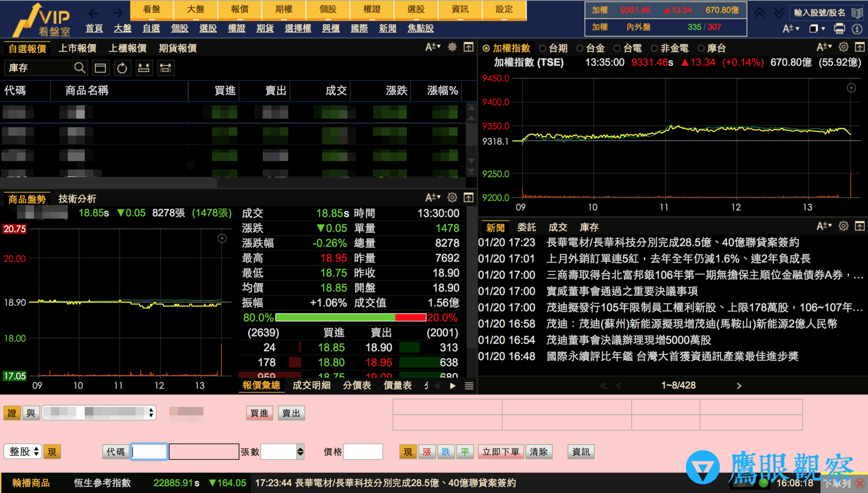868x493 pixels.
Task: Open the print icon at top right
Action: tap(839, 28)
